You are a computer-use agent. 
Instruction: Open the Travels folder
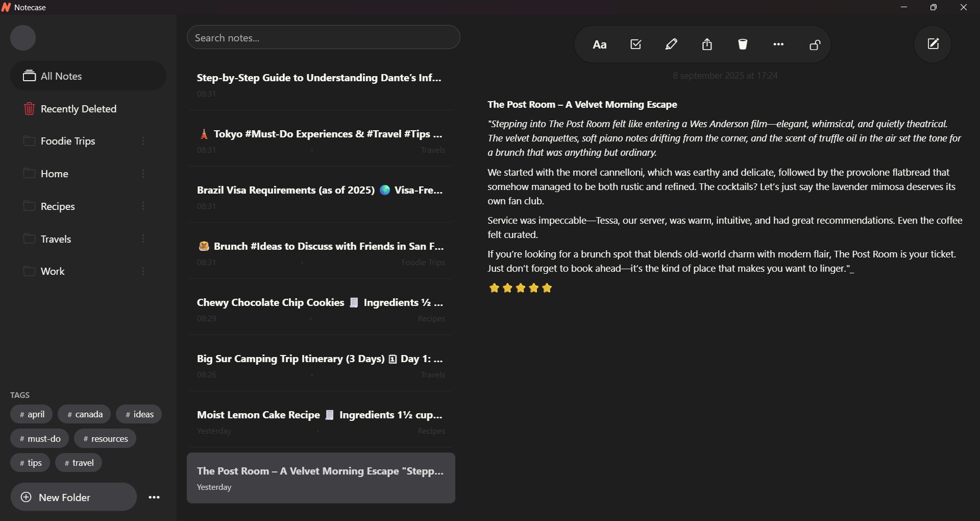(x=88, y=239)
